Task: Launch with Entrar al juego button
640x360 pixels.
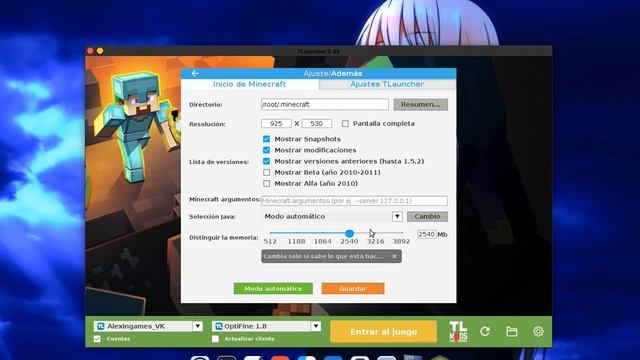Action: 383,331
